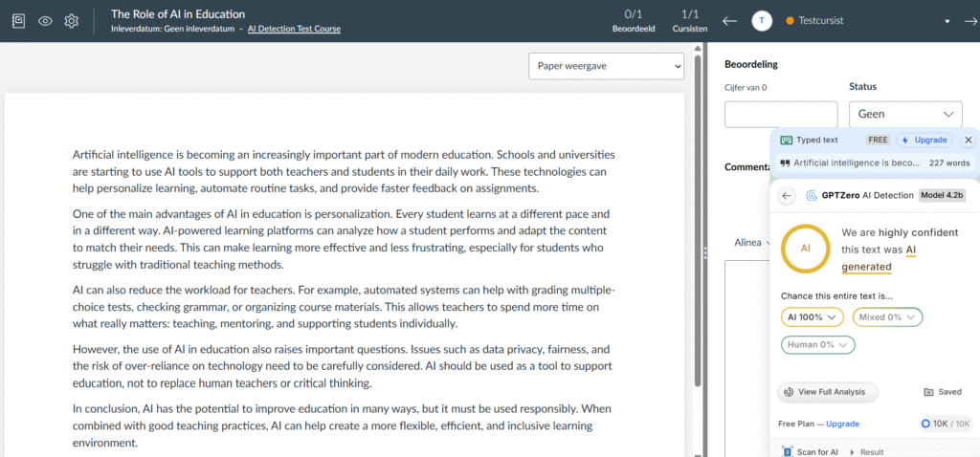980x457 pixels.
Task: Select the Scan for AI tab
Action: (x=811, y=451)
